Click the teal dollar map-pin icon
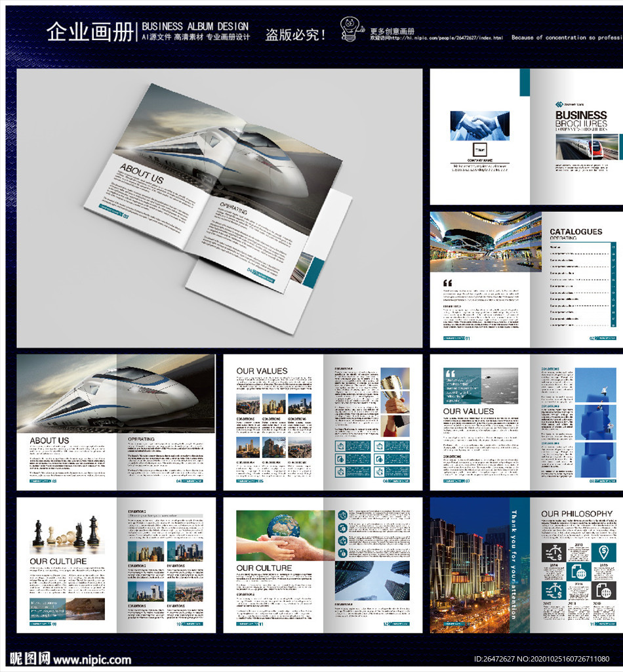623x672 pixels. click(603, 553)
